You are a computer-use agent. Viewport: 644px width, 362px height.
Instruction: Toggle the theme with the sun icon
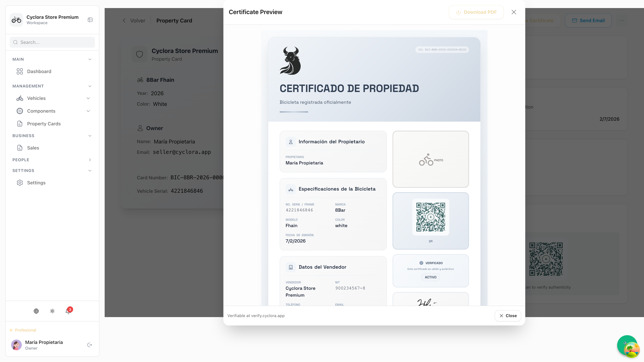pyautogui.click(x=52, y=311)
